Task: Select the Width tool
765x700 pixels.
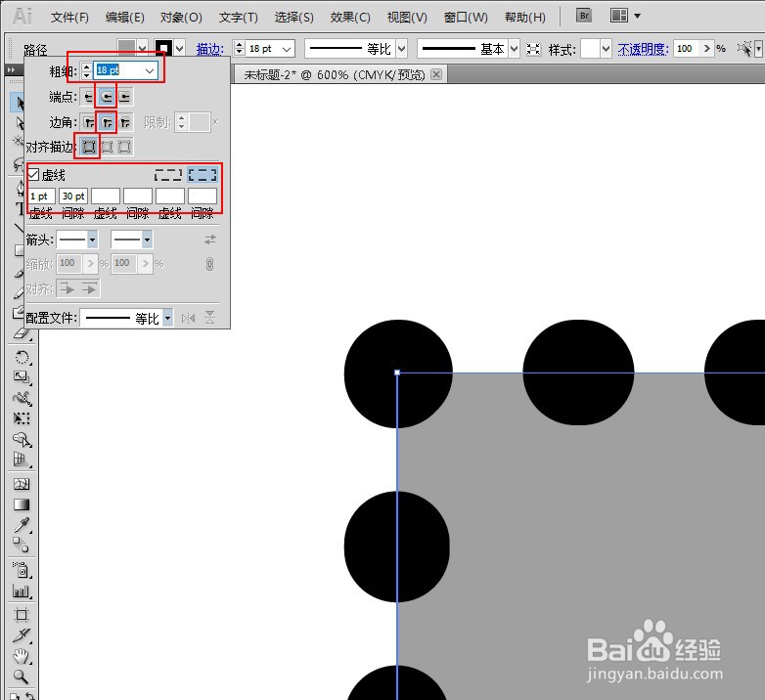Action: coord(22,398)
